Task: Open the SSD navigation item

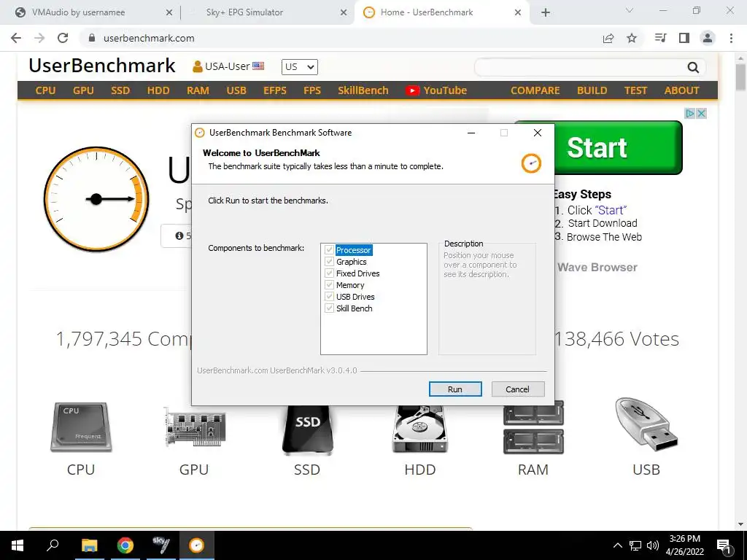Action: (x=120, y=90)
